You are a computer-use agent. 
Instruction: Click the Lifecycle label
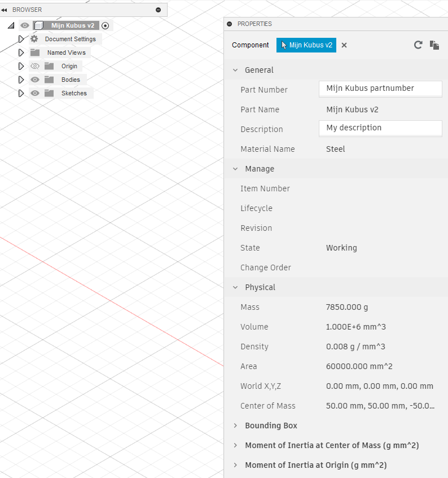pyautogui.click(x=256, y=208)
